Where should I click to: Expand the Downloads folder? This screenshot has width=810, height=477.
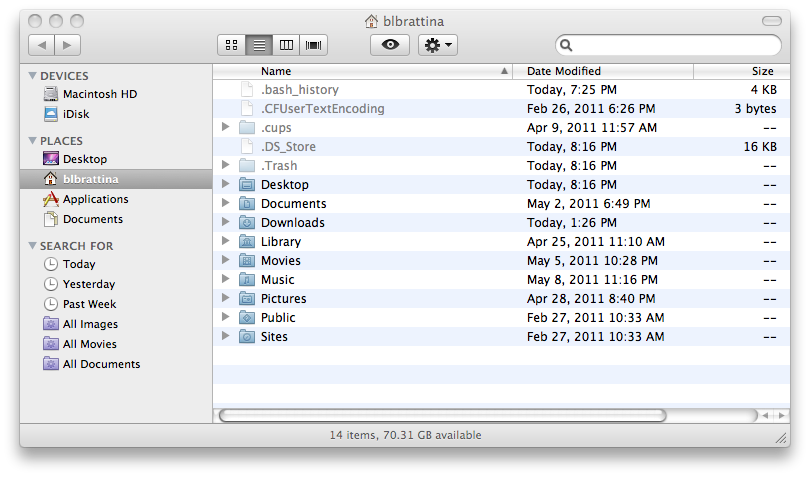click(225, 222)
